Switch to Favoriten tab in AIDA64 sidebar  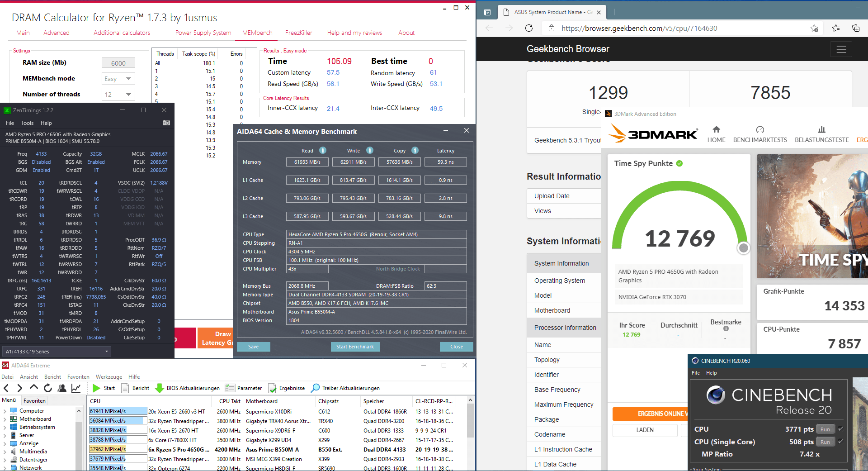34,400
